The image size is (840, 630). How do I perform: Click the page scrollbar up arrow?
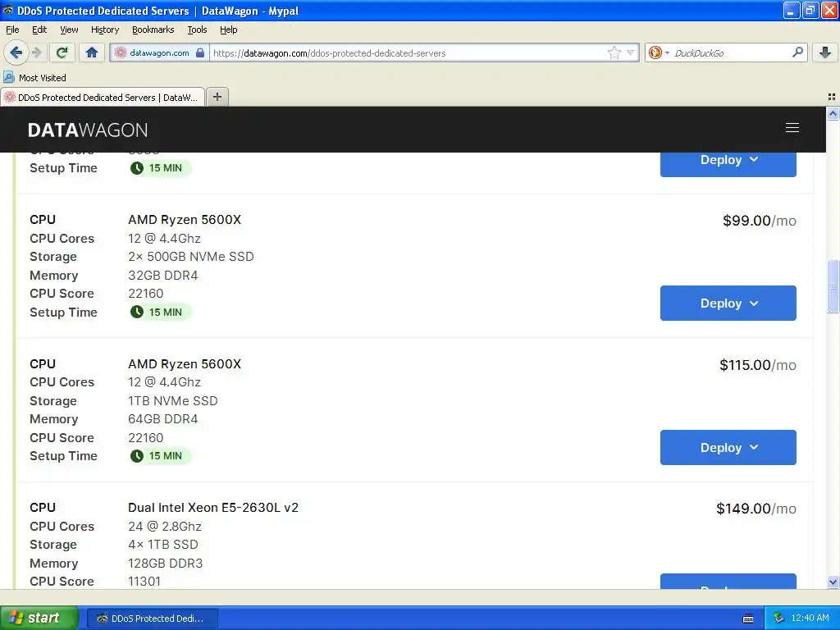click(833, 113)
